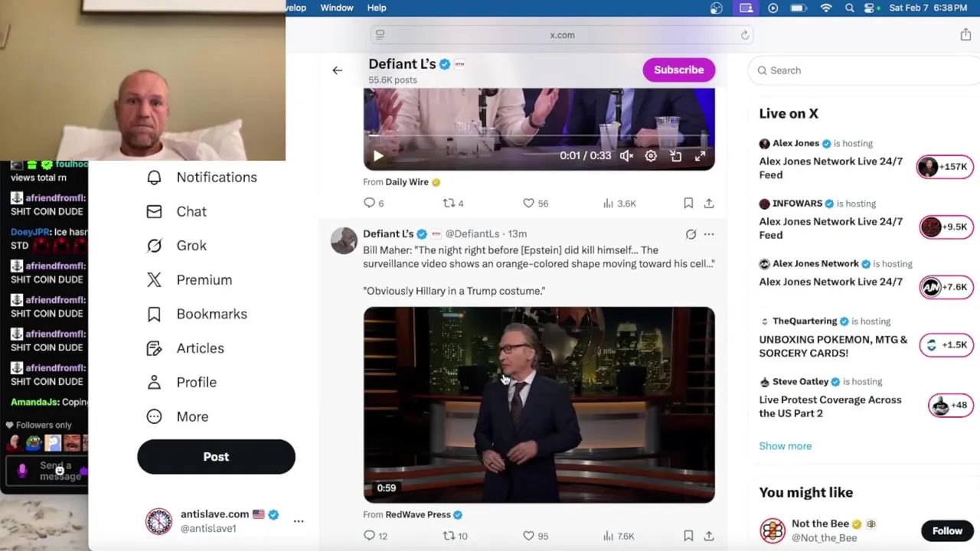Open the Safari share icon
The image size is (980, 551).
[x=965, y=35]
